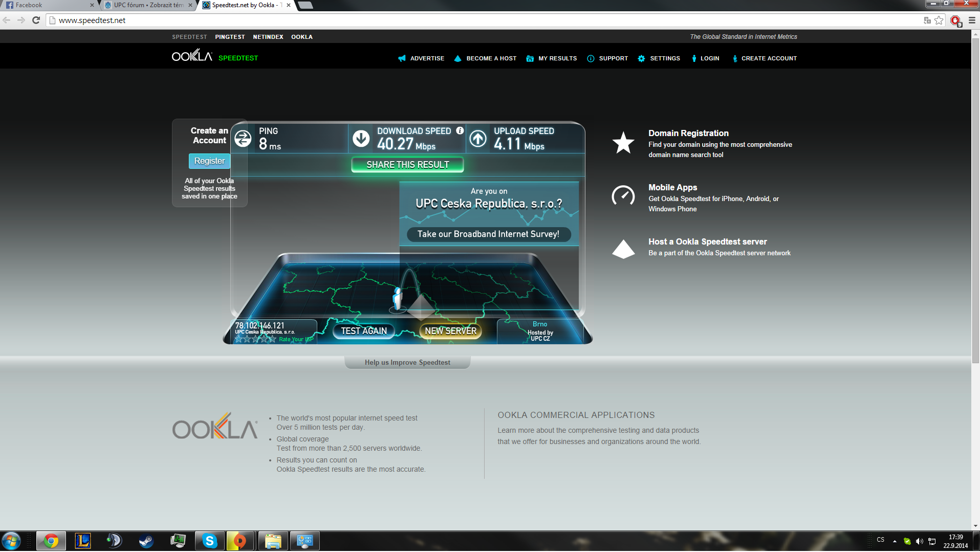Rate your ISP using the stars

tap(255, 339)
